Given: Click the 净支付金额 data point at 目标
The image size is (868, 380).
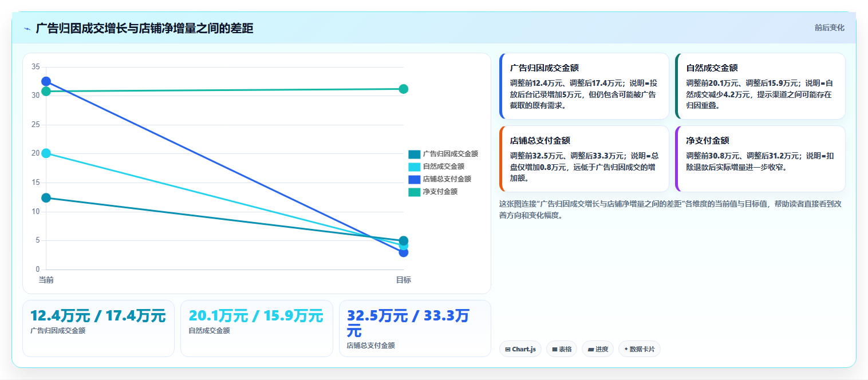Looking at the screenshot, I should (403, 89).
